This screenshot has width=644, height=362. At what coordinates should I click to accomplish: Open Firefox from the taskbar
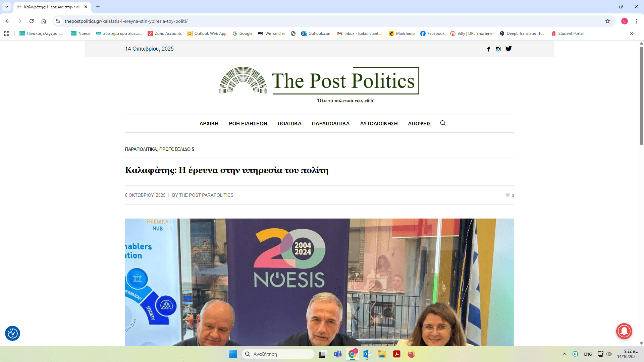[x=411, y=354]
